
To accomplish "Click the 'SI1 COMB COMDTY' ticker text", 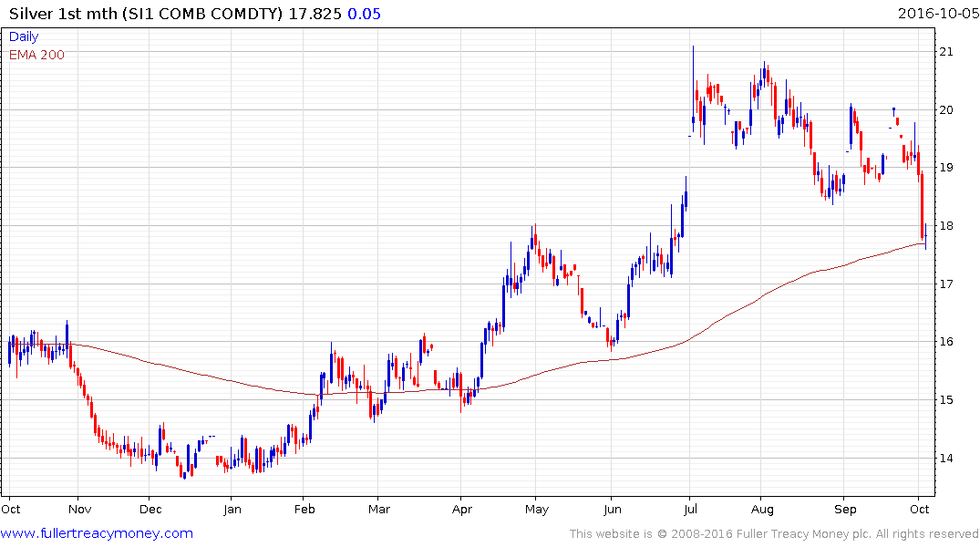I will pyautogui.click(x=201, y=13).
